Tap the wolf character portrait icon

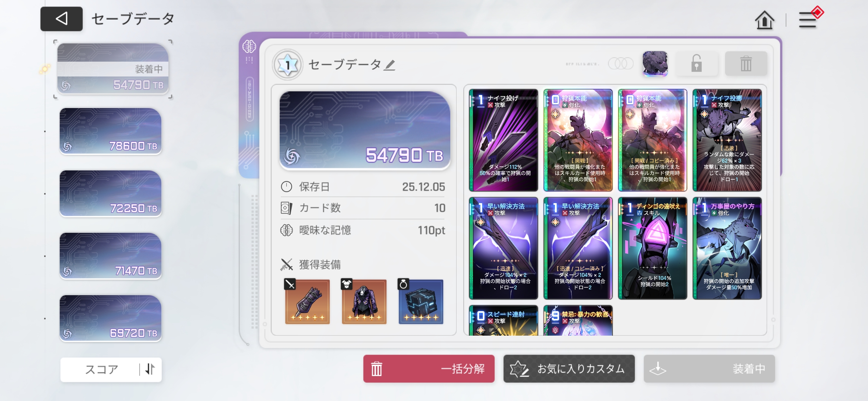[x=655, y=64]
